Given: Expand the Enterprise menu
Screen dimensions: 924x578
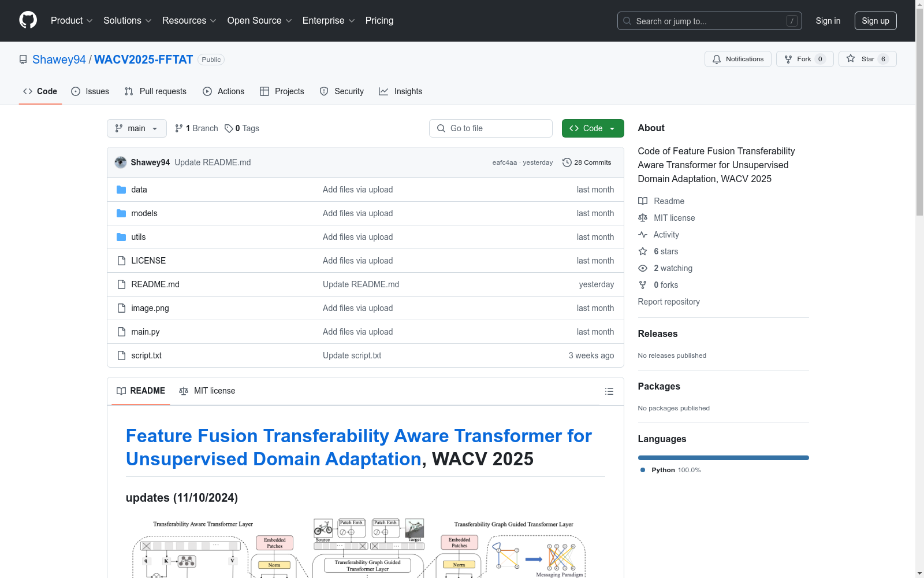Looking at the screenshot, I should [329, 20].
